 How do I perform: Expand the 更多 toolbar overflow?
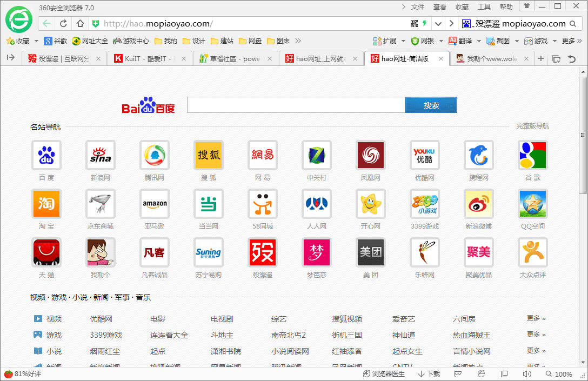(572, 41)
